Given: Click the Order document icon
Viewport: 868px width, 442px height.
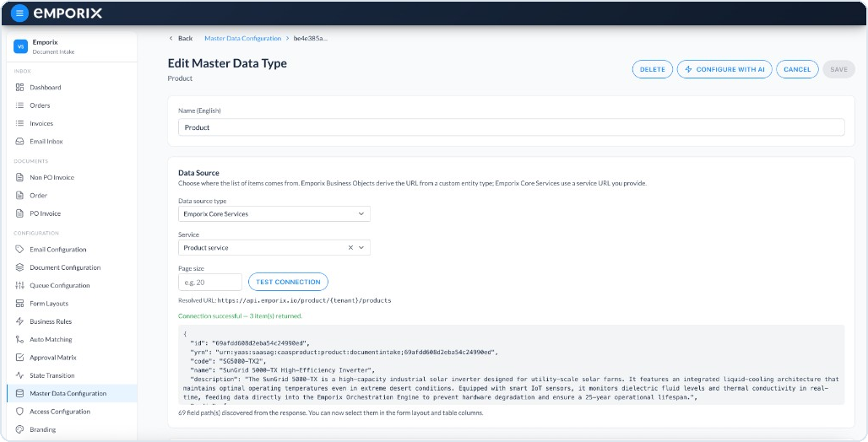Looking at the screenshot, I should (x=19, y=196).
